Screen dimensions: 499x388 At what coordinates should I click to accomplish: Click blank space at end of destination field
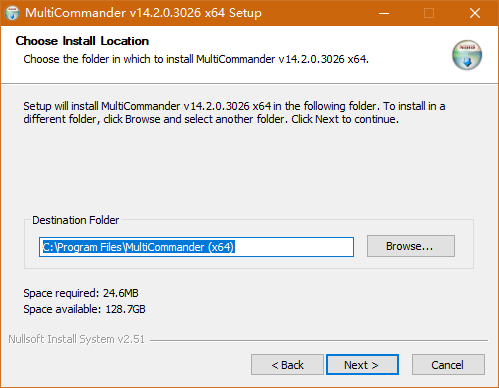pyautogui.click(x=293, y=247)
